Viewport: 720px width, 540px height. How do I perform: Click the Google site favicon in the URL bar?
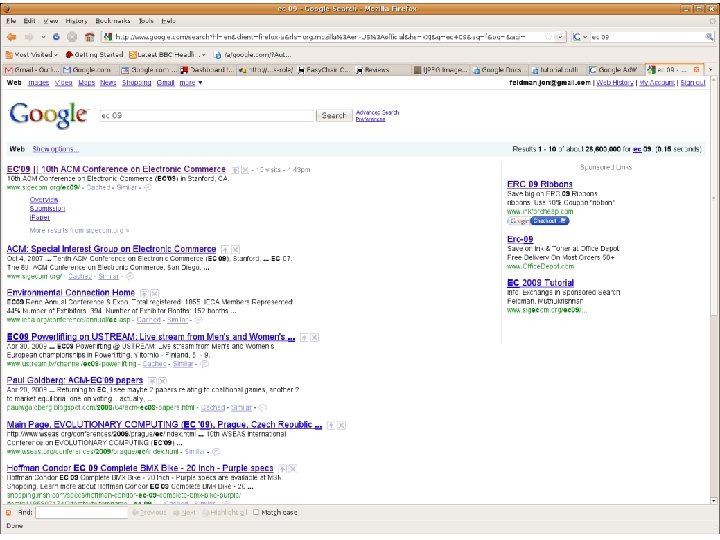pos(107,37)
